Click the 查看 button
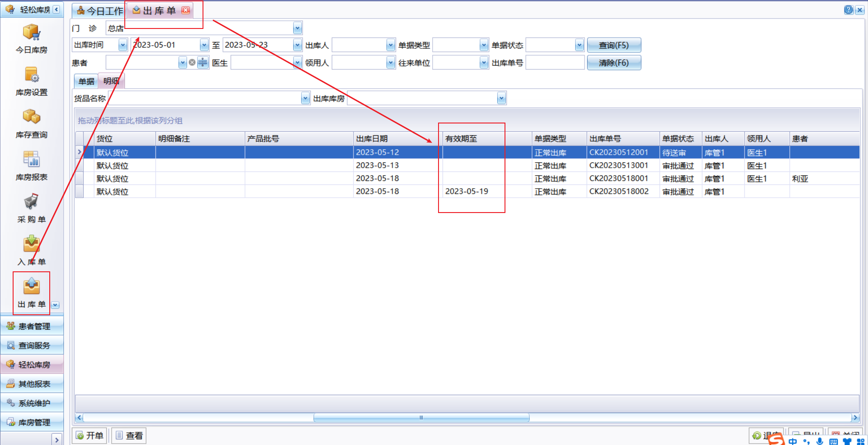Viewport: 868px width, 445px height. [129, 436]
